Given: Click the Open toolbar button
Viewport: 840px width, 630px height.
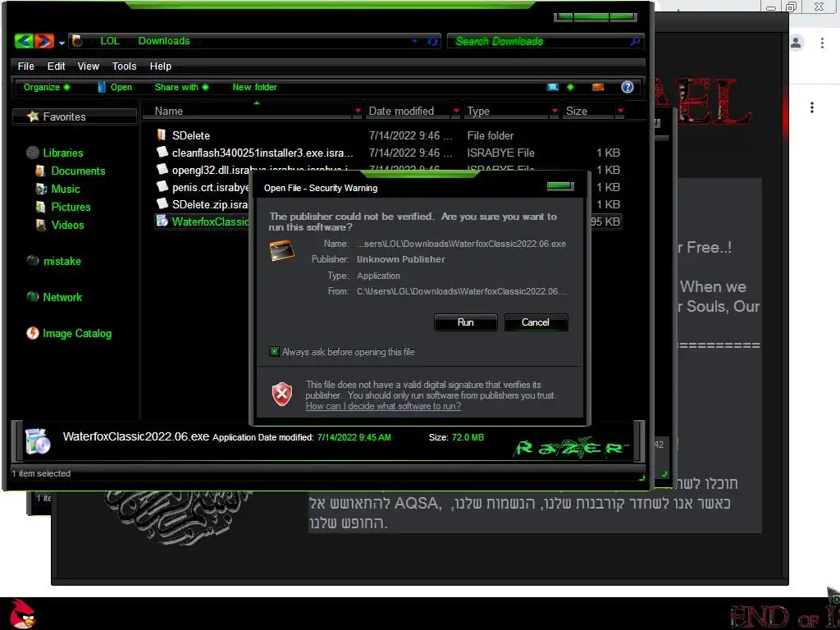Looking at the screenshot, I should pyautogui.click(x=115, y=87).
